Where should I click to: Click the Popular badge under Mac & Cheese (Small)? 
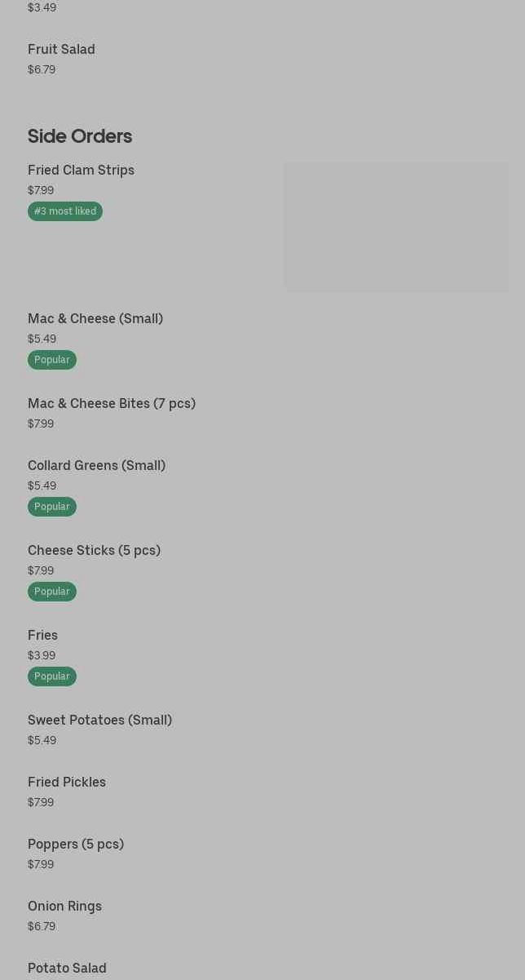[x=52, y=360]
